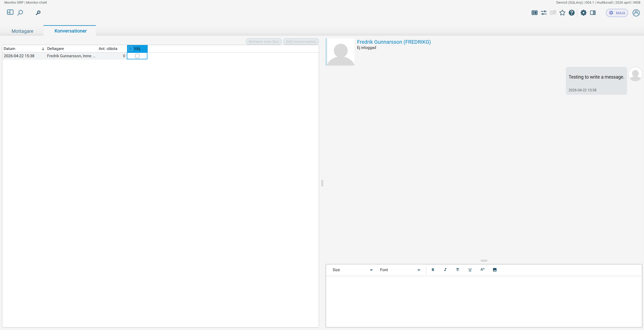
Task: Check the Välj box for Fredrik conversation
Action: point(137,56)
